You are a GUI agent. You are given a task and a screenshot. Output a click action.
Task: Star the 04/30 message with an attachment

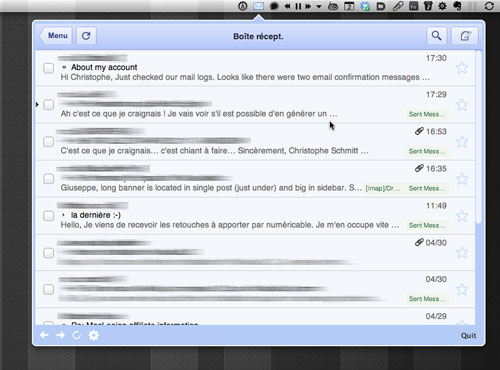pos(462,252)
